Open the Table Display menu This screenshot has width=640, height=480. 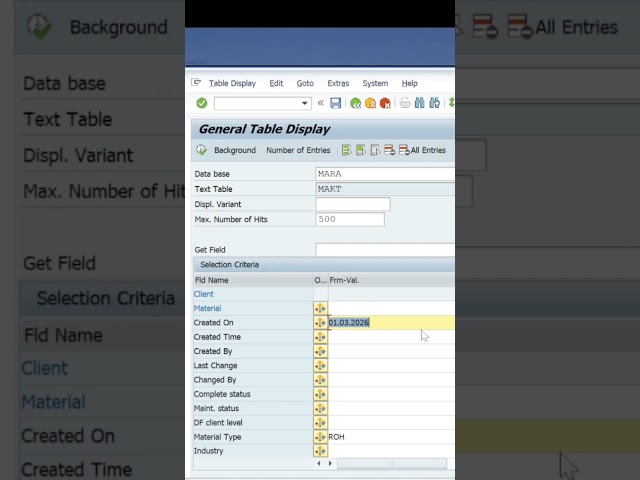click(x=232, y=83)
